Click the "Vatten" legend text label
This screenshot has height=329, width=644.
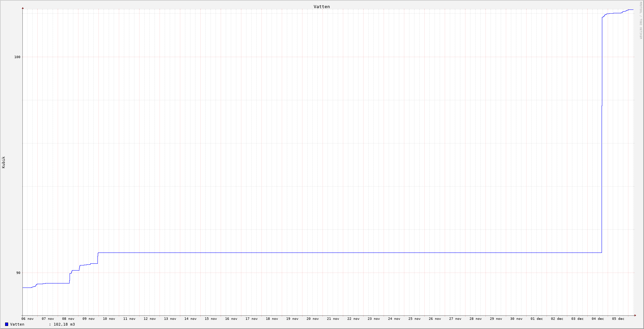pyautogui.click(x=17, y=324)
